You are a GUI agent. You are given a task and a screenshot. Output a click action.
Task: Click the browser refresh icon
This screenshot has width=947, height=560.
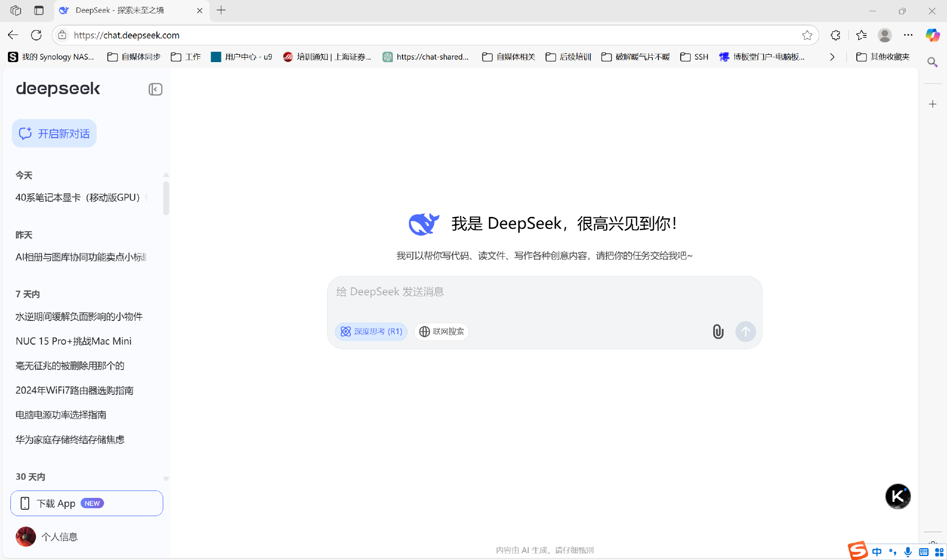pos(36,35)
